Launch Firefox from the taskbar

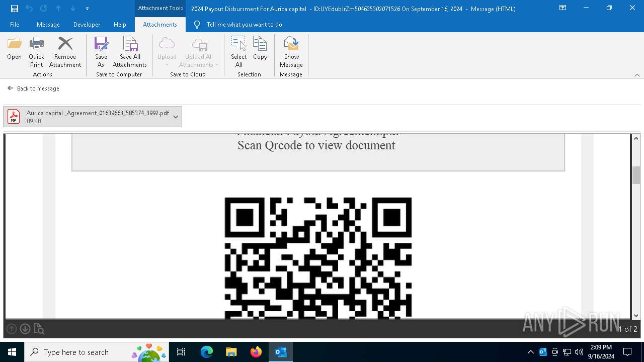click(x=256, y=352)
